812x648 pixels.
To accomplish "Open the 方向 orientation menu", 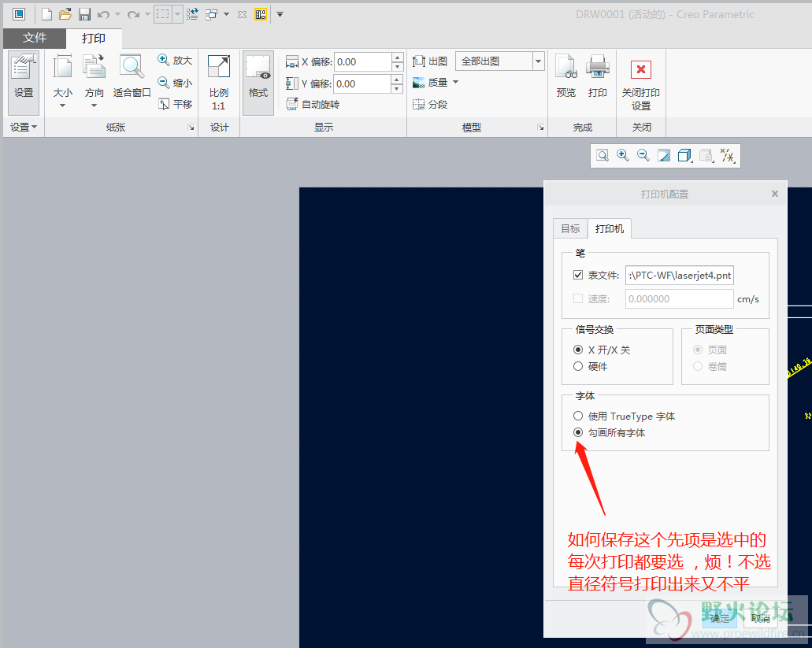I will point(95,82).
